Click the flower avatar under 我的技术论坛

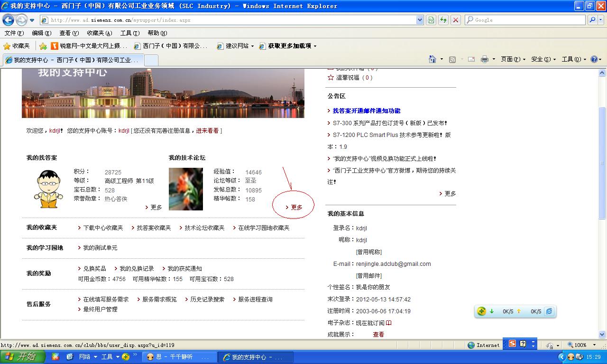coord(186,189)
